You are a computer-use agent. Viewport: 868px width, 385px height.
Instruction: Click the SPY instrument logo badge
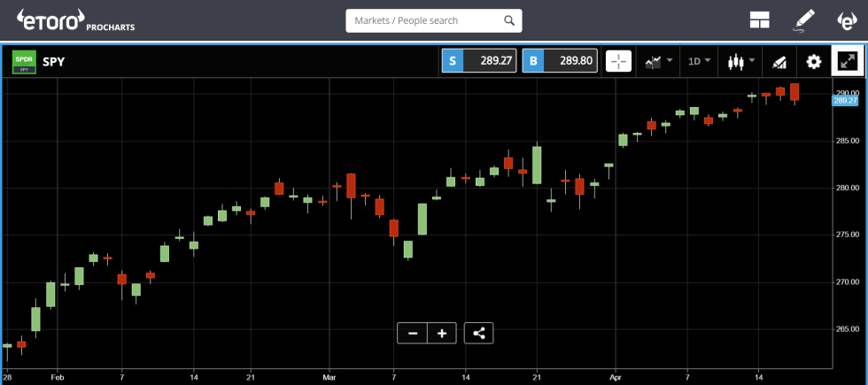coord(24,61)
